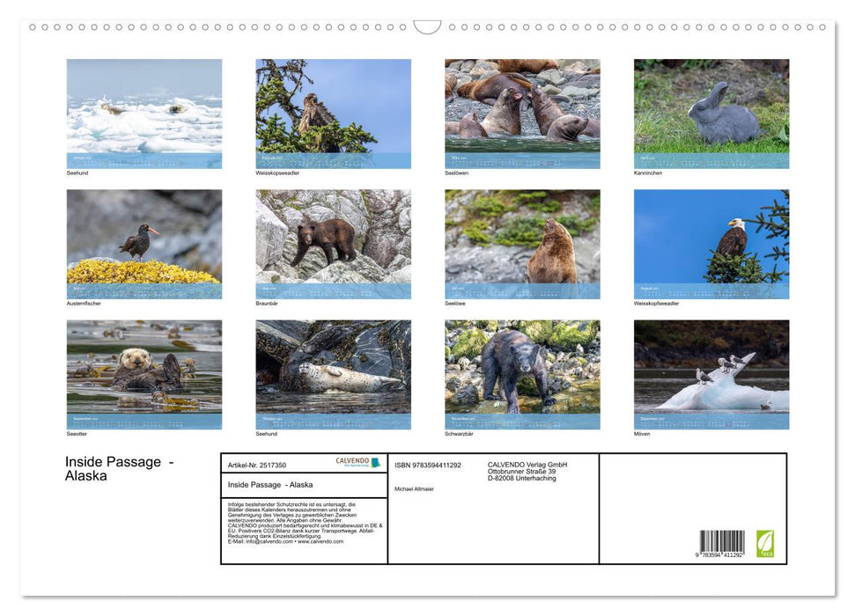Screen dimensions: 855x616
Task: Click the 'Seehund' caption under January photo
Action: tap(77, 172)
